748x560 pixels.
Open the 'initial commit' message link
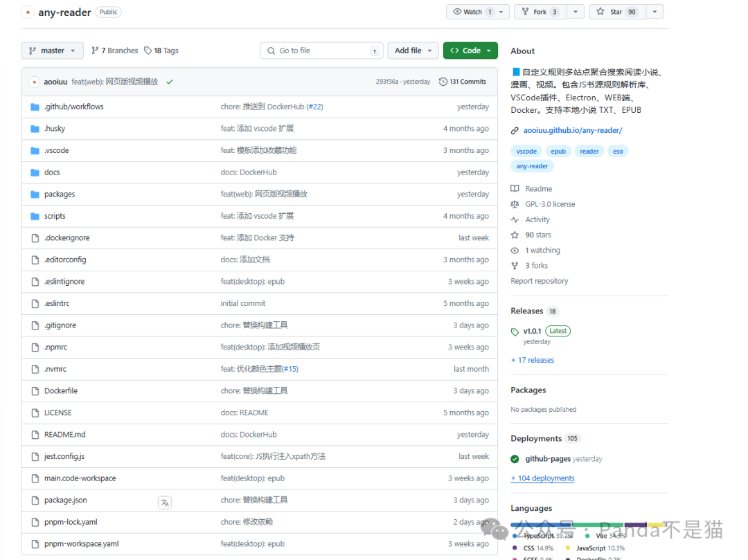[243, 304]
